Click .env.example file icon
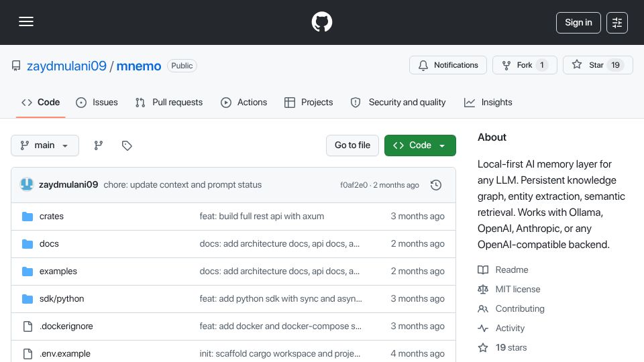Screen dimensions: 644x362 (28, 354)
